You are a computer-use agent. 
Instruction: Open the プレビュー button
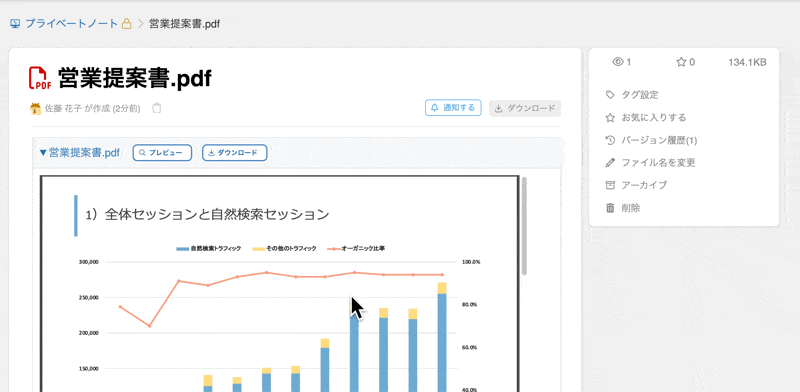[162, 153]
